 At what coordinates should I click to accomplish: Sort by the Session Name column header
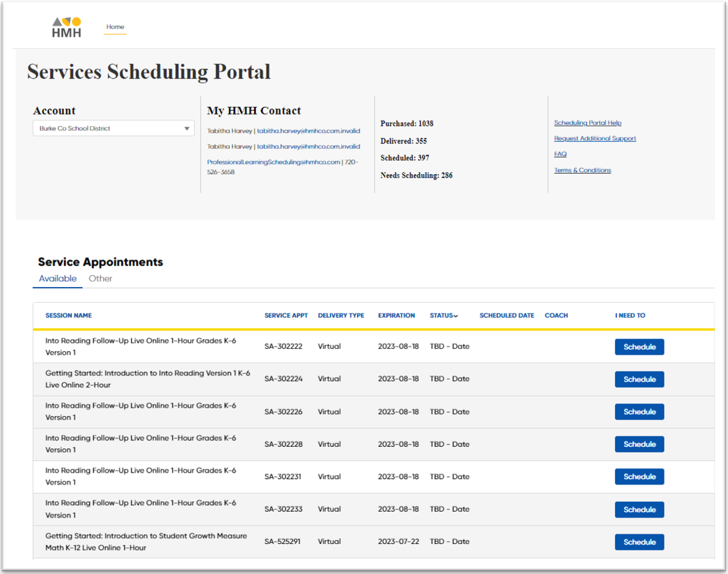pos(68,315)
